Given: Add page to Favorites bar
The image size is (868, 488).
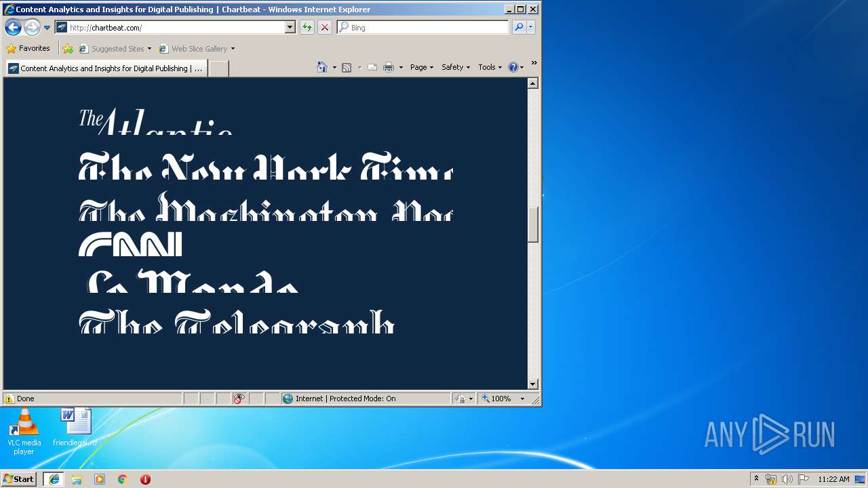Looking at the screenshot, I should coord(68,49).
